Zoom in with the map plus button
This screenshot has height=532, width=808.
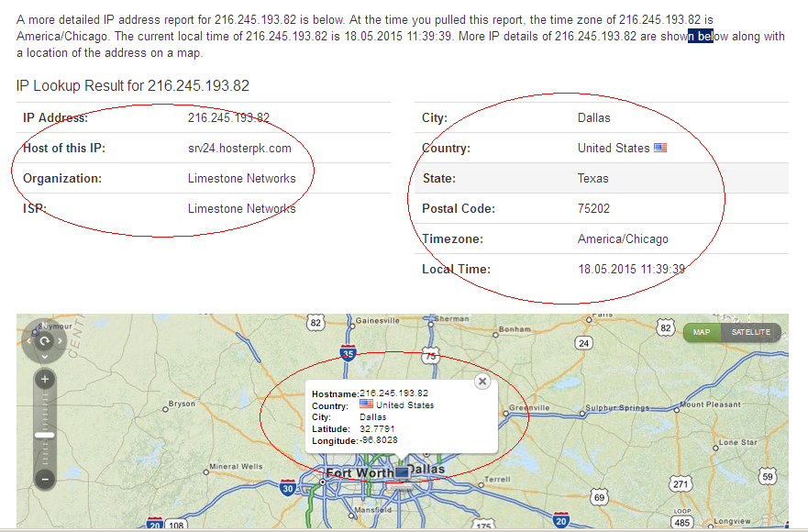pyautogui.click(x=45, y=380)
